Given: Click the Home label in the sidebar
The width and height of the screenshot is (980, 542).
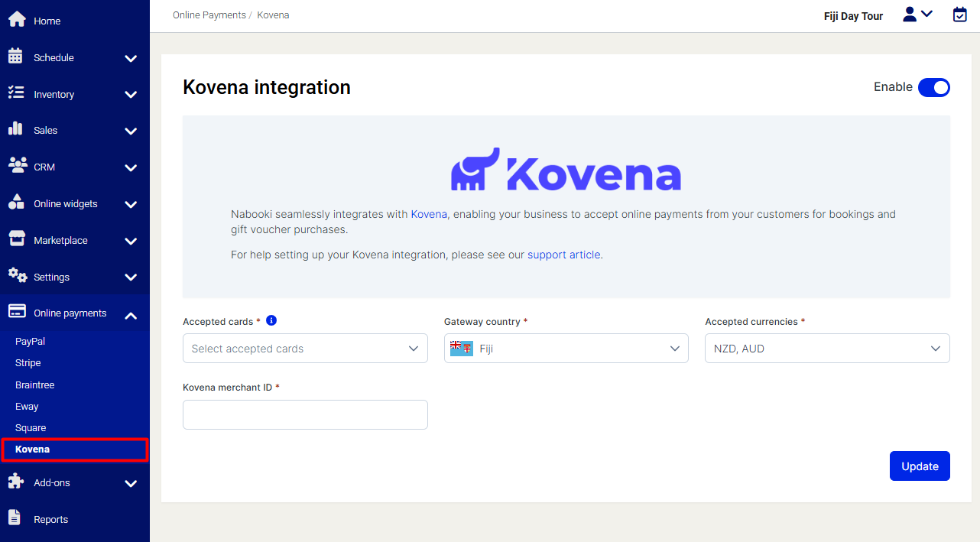Looking at the screenshot, I should (47, 21).
